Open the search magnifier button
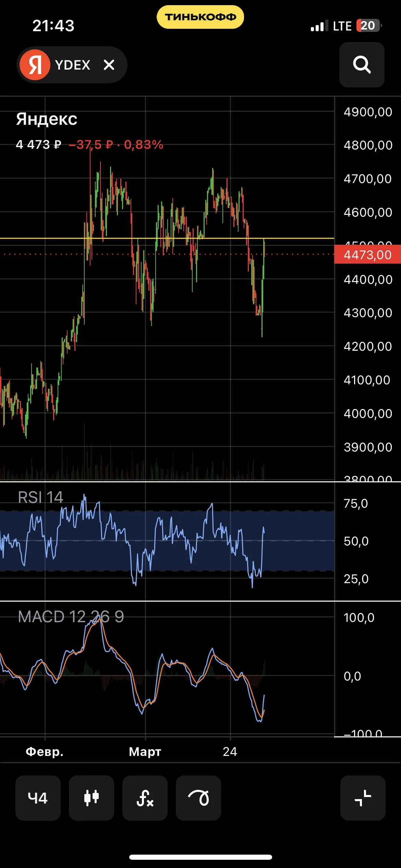 click(362, 65)
